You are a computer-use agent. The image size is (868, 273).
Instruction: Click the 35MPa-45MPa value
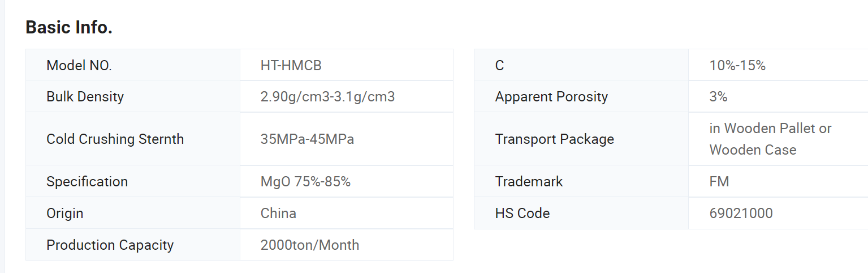pyautogui.click(x=307, y=139)
